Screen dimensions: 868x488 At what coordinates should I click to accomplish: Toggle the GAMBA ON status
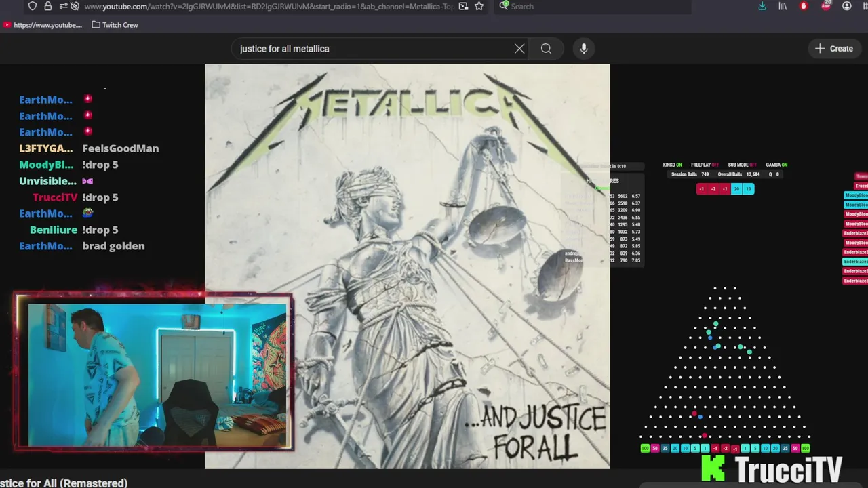point(776,165)
